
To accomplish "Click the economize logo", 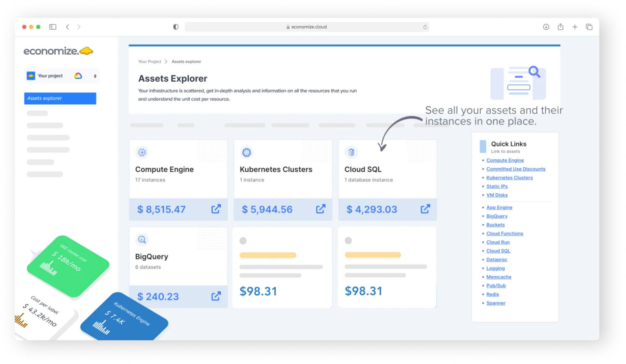I will click(x=58, y=51).
